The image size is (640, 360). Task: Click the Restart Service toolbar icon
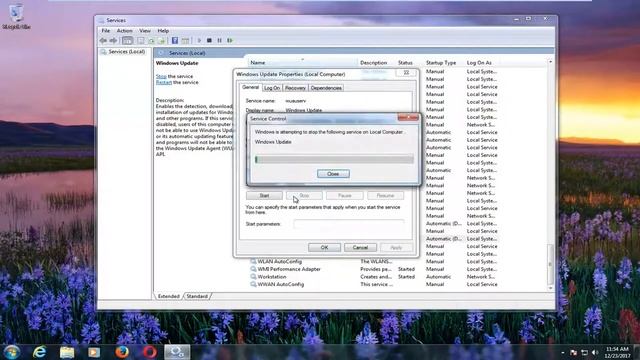tap(230, 40)
